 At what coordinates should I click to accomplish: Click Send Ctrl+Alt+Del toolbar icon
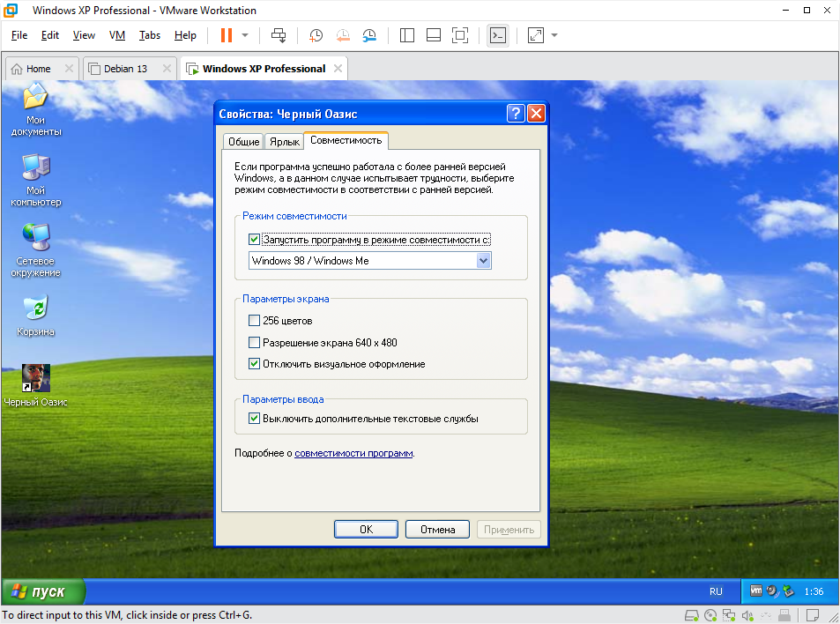pyautogui.click(x=279, y=35)
